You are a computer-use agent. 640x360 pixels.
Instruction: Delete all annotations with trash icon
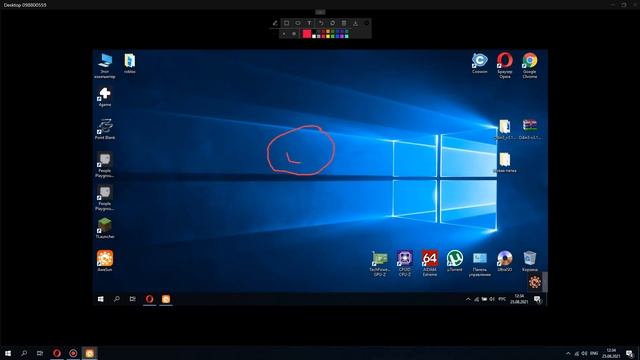click(x=344, y=23)
